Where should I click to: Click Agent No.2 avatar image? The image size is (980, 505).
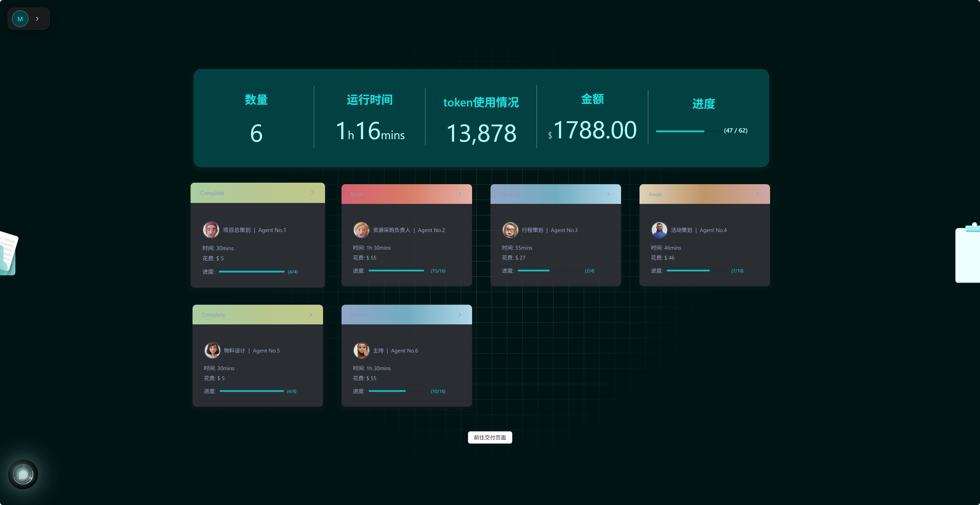pyautogui.click(x=361, y=230)
